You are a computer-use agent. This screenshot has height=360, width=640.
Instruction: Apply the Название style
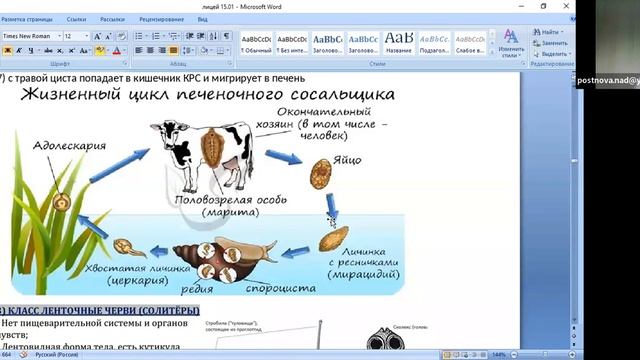pos(399,43)
